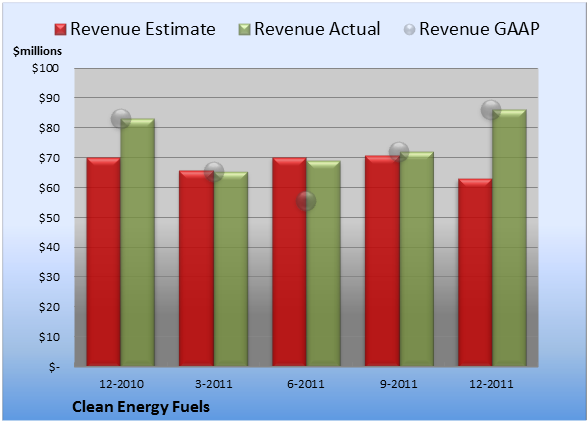588x422 pixels.
Task: Click the GAAP marker for 6-2011
Action: click(306, 201)
